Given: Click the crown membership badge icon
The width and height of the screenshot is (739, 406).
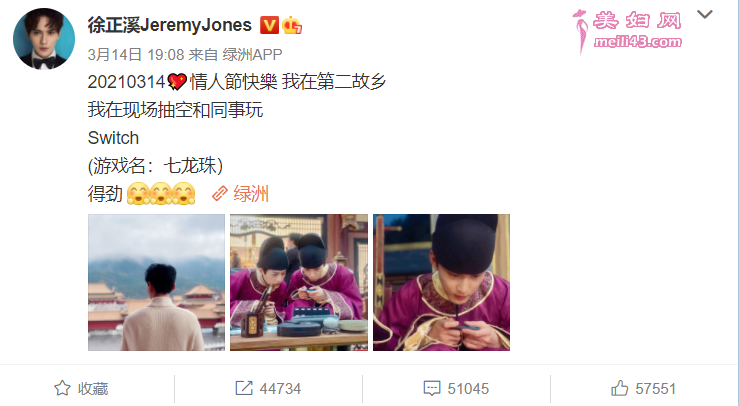Looking at the screenshot, I should pos(292,25).
